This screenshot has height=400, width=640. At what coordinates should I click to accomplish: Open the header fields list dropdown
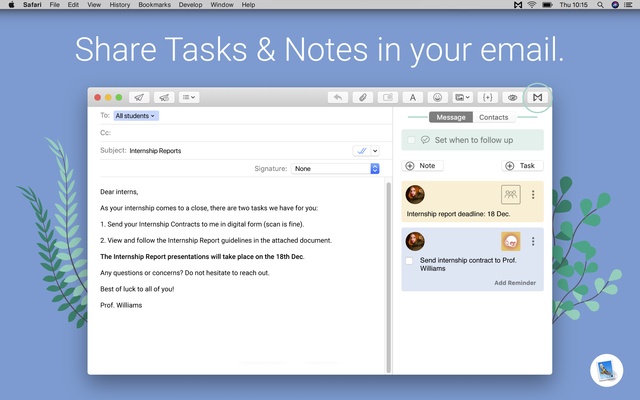(x=189, y=97)
